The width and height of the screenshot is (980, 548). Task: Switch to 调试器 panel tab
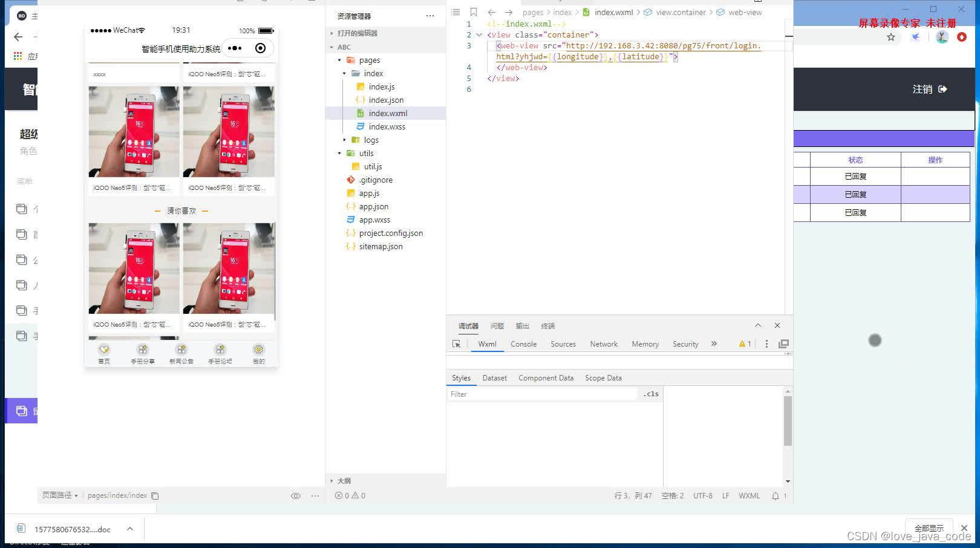[x=468, y=326]
